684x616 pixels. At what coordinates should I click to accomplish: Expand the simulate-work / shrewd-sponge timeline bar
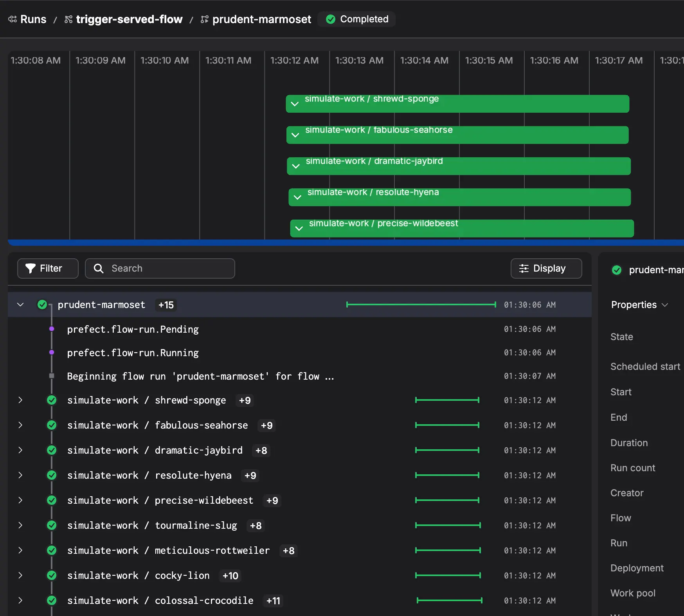(x=295, y=104)
